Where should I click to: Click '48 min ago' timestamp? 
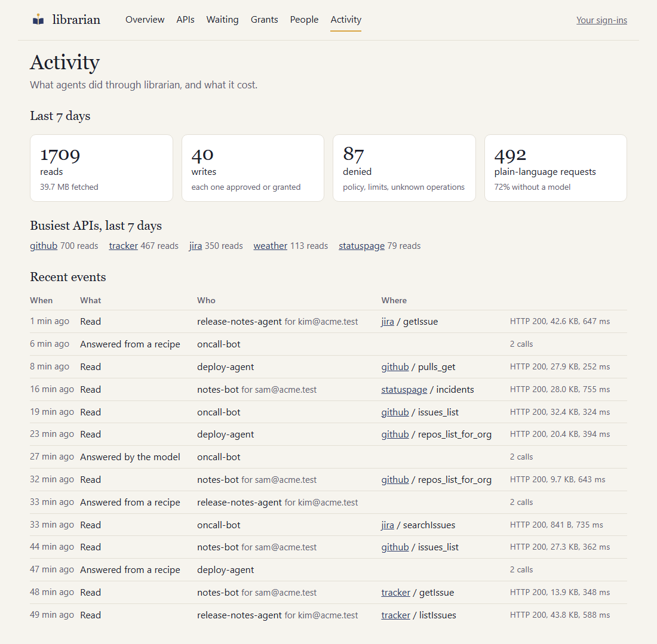(x=52, y=592)
